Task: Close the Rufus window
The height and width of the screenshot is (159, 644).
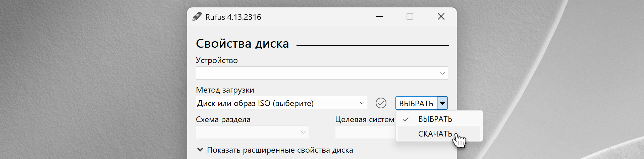Action: pos(441,17)
